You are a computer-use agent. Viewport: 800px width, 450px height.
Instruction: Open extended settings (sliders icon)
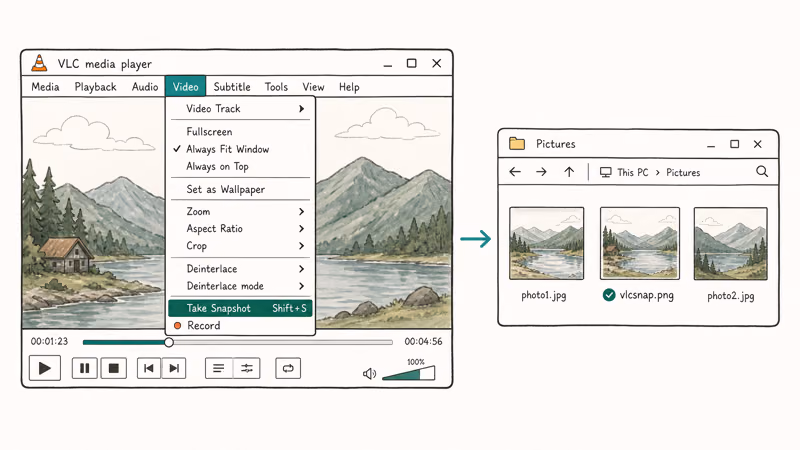(246, 368)
